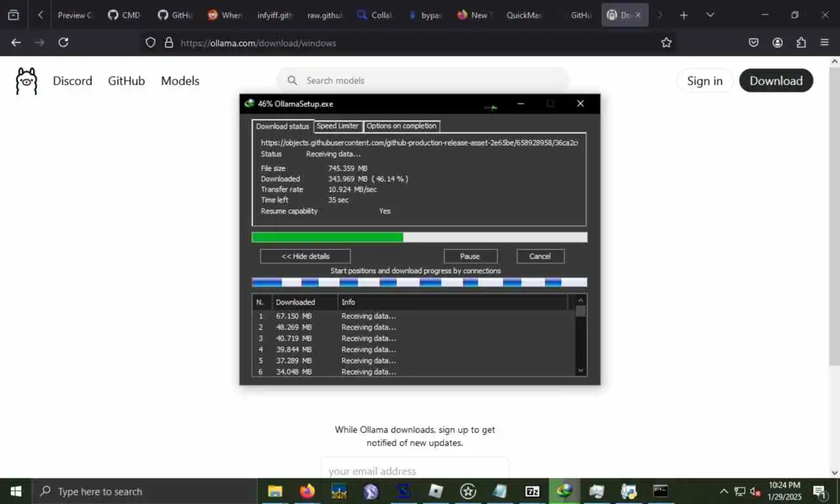Screen dimensions: 840x504
Task: Open the Models link
Action: pos(180,81)
